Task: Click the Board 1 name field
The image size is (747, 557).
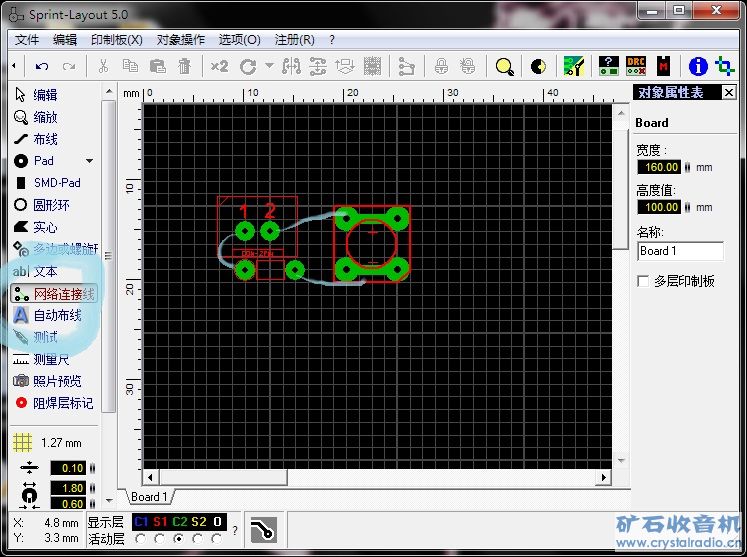Action: (x=680, y=251)
